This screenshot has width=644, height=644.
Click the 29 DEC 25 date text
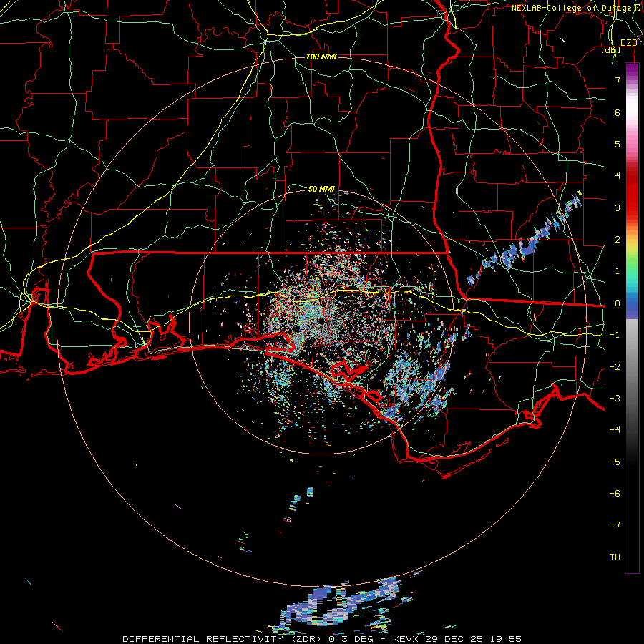(454, 639)
